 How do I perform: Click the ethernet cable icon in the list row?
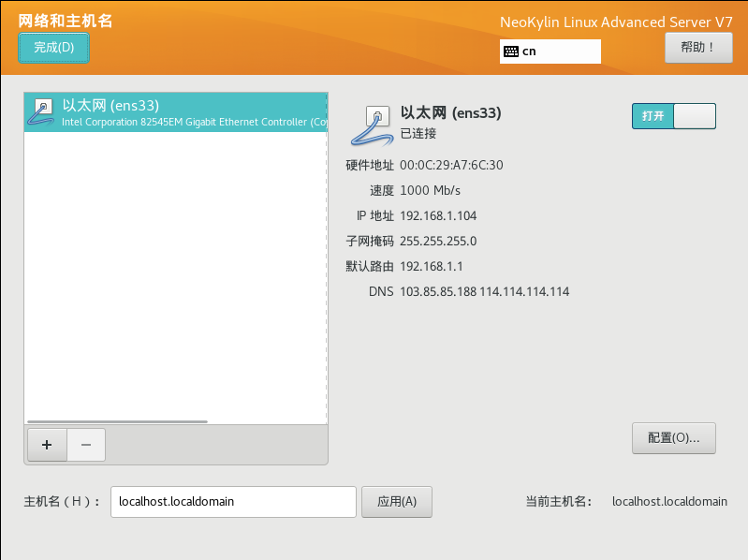[x=41, y=112]
